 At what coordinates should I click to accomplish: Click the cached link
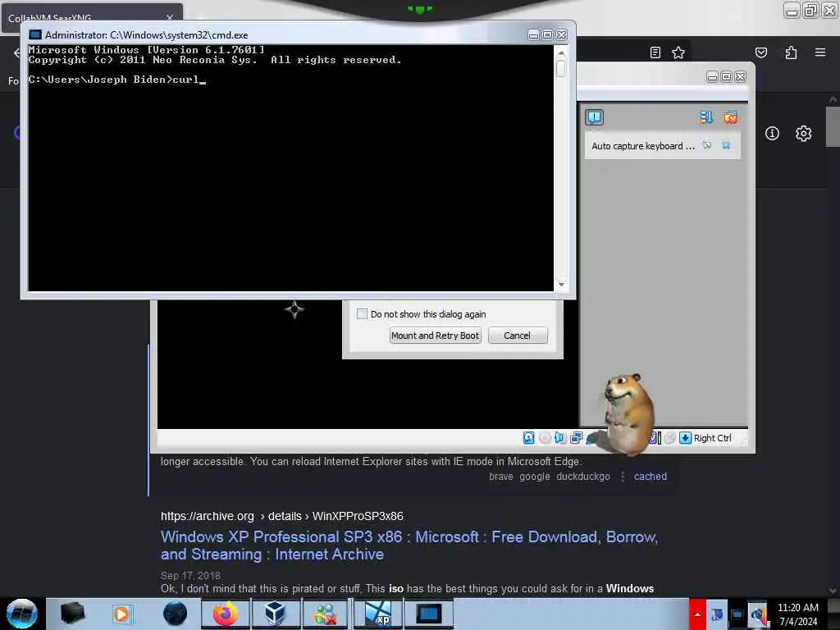(x=651, y=477)
